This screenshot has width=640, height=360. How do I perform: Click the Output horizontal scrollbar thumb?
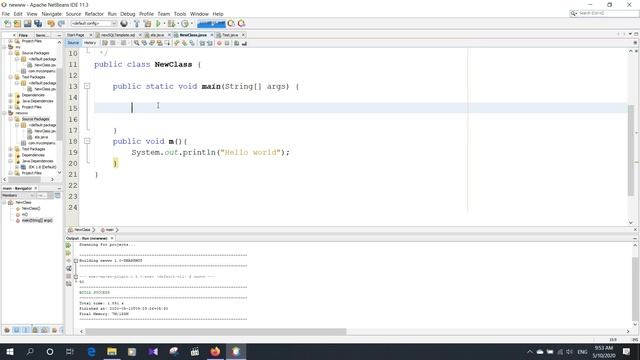216,331
